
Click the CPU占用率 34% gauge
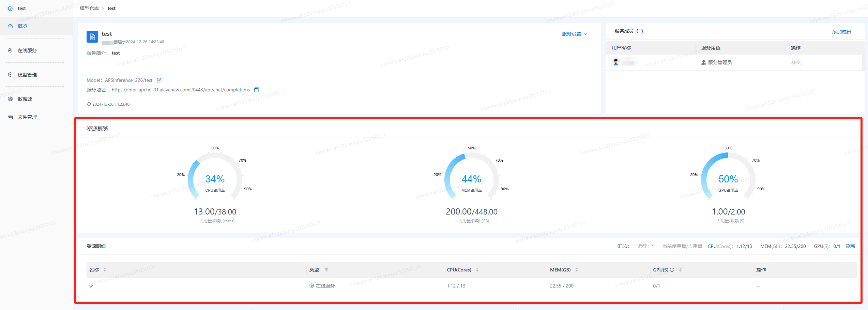(215, 179)
